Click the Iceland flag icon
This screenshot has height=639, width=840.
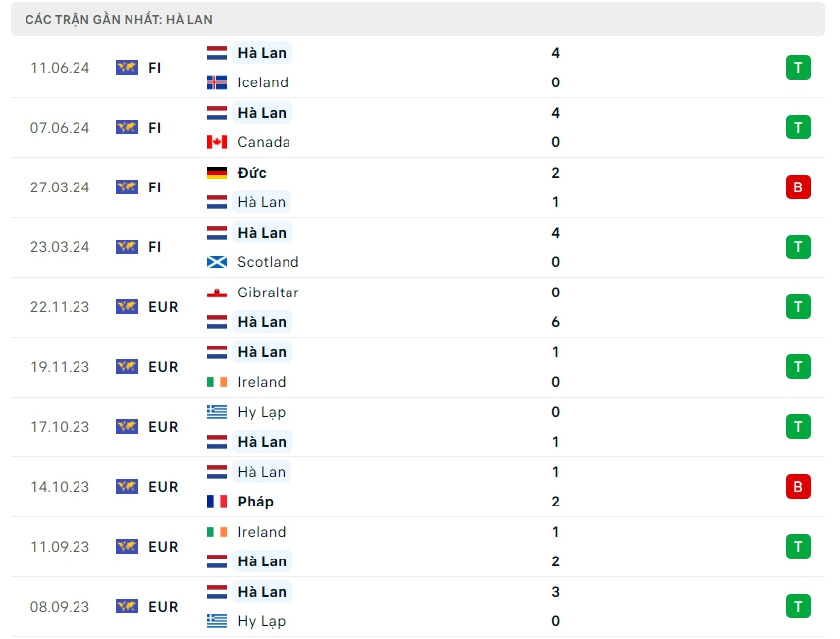coord(217,82)
